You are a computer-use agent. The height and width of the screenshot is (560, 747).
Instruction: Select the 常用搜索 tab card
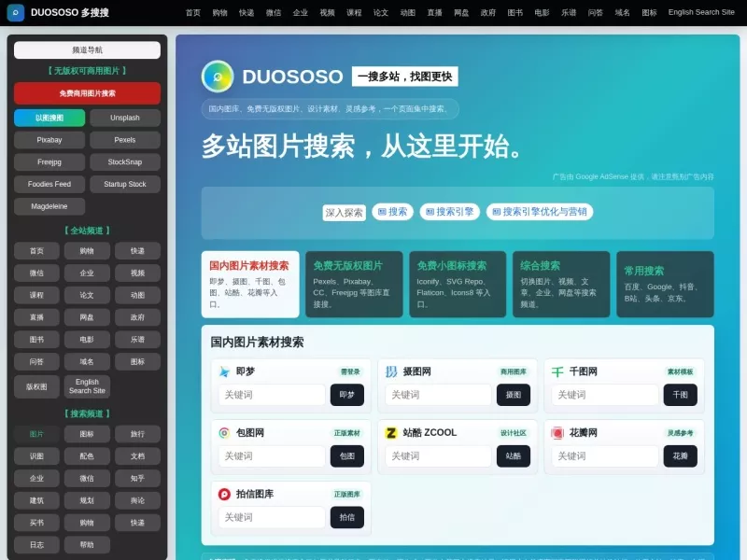click(665, 285)
